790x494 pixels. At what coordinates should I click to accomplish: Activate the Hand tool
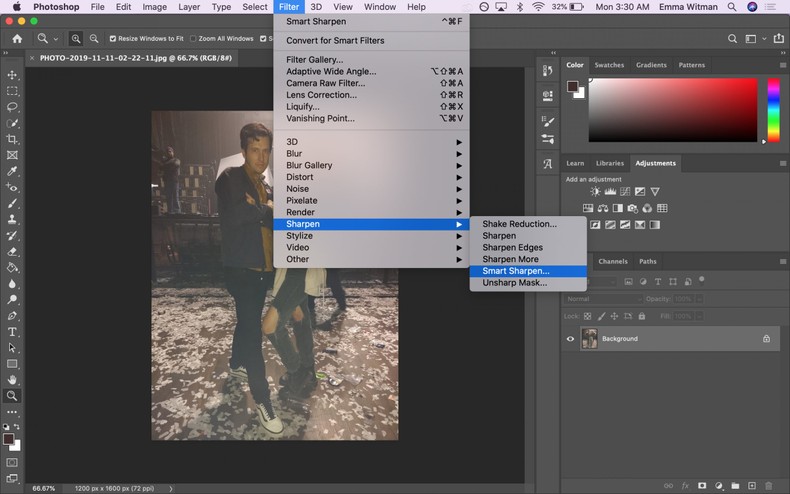12,380
